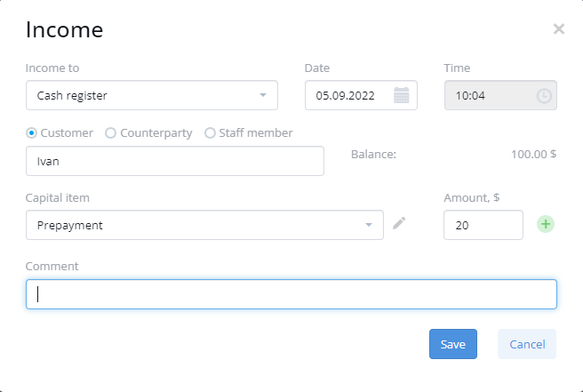Open the calendar picker icon in Date field
This screenshot has width=583, height=392.
click(x=401, y=95)
